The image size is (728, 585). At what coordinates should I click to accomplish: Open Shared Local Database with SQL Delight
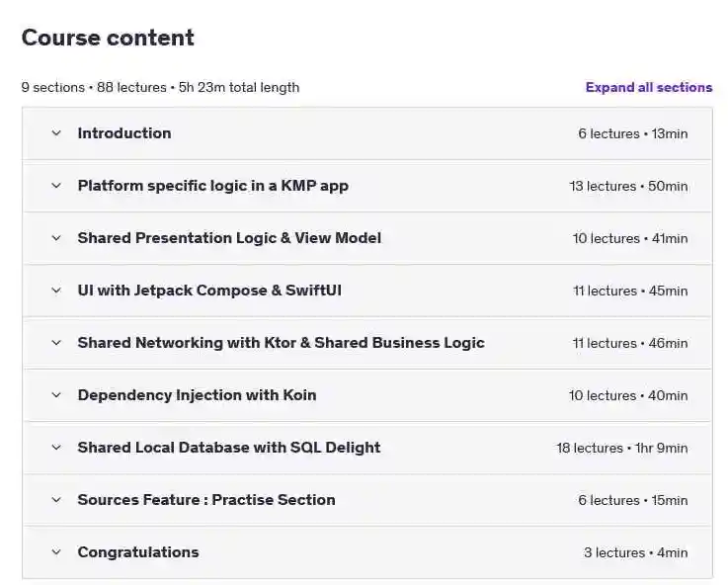pyautogui.click(x=229, y=448)
